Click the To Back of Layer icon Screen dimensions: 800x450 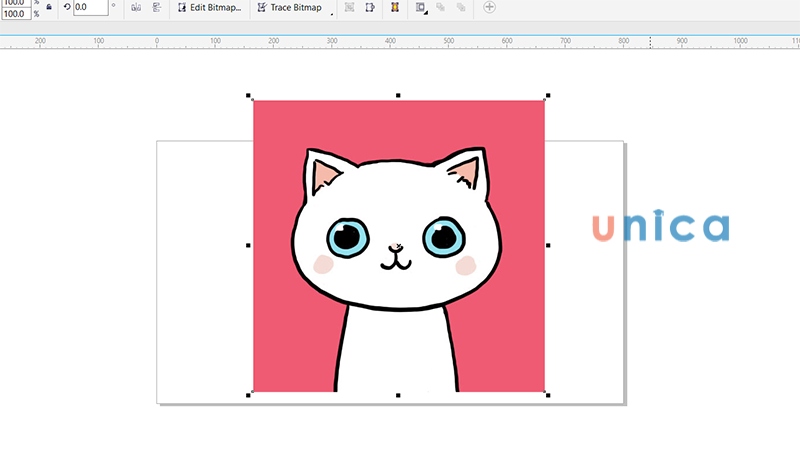pos(461,7)
